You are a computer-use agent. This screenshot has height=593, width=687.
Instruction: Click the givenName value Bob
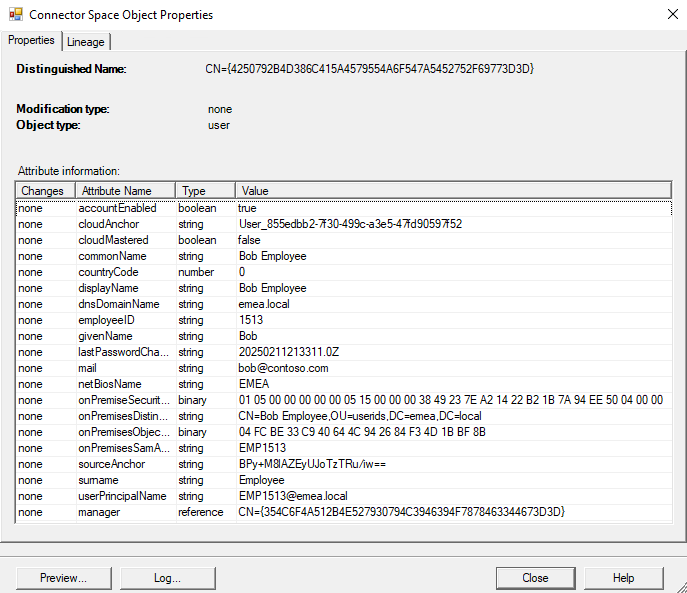pyautogui.click(x=248, y=336)
